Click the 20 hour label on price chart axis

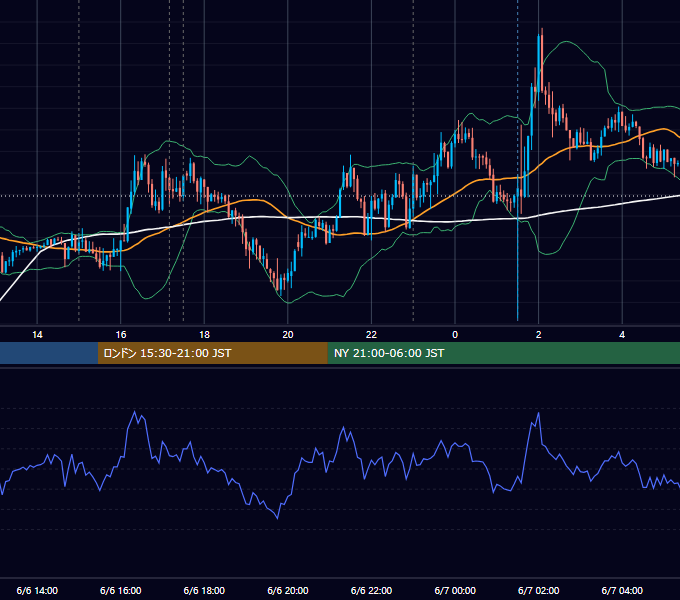288,335
